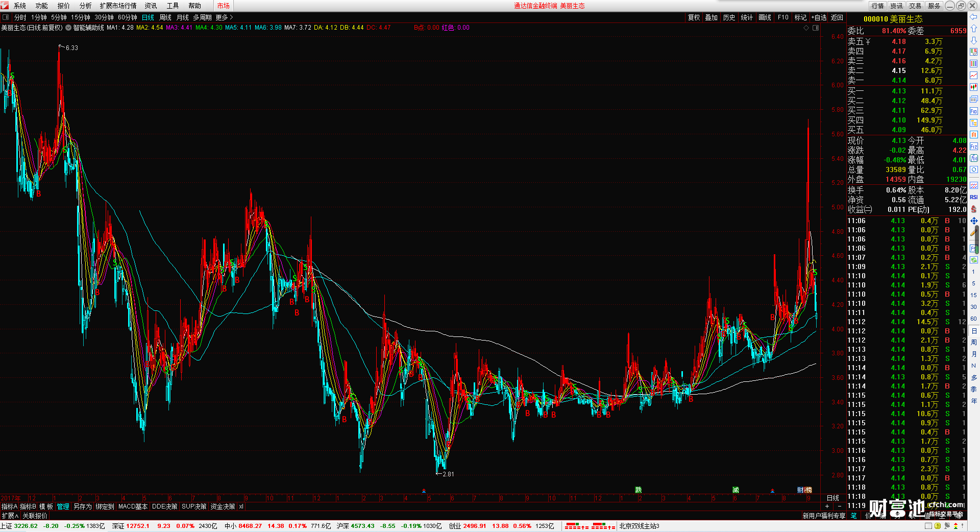
Task: Switch to 15-minute period in right sidebar
Action: coord(974,295)
